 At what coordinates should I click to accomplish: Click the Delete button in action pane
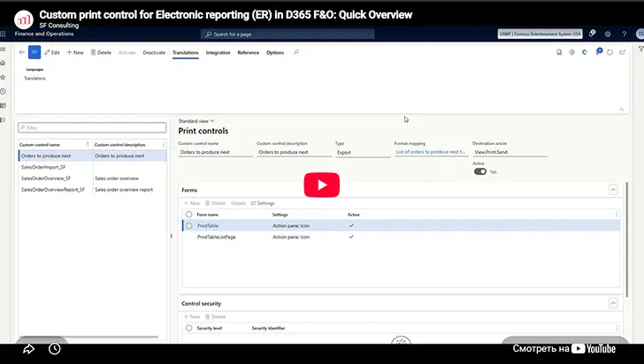pyautogui.click(x=101, y=52)
